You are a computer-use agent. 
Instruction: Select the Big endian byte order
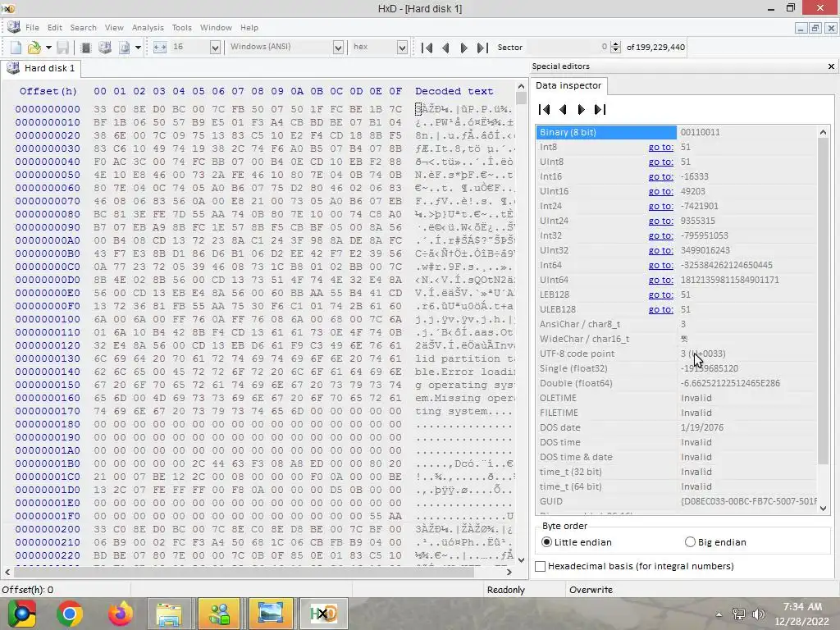(715, 542)
